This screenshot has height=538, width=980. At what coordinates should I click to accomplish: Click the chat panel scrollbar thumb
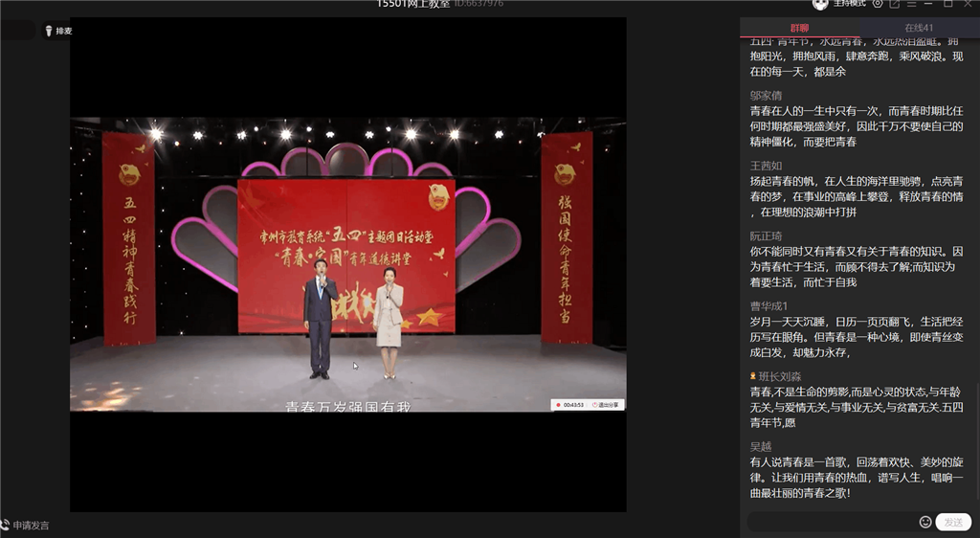coord(977,442)
